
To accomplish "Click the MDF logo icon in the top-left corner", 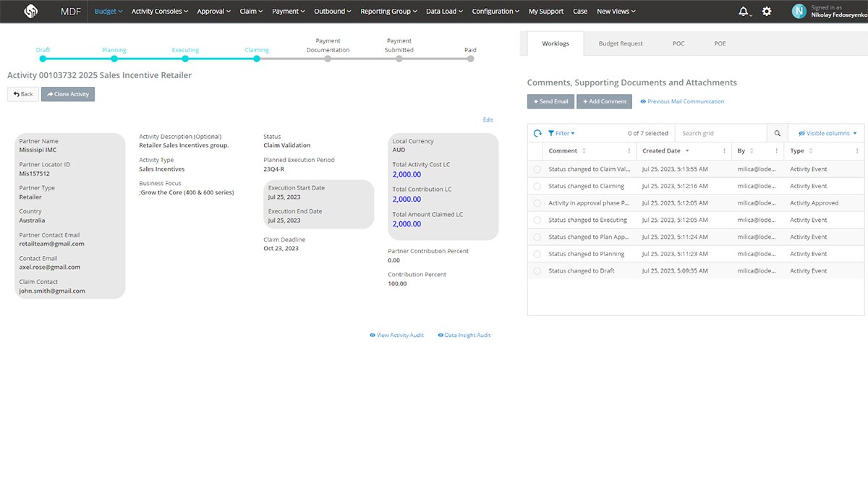I will 30,12.
